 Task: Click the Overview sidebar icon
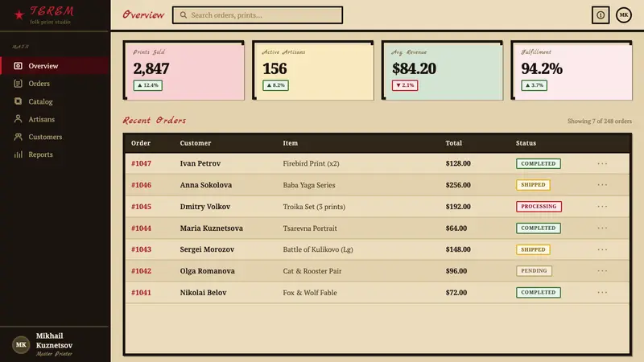pos(18,66)
